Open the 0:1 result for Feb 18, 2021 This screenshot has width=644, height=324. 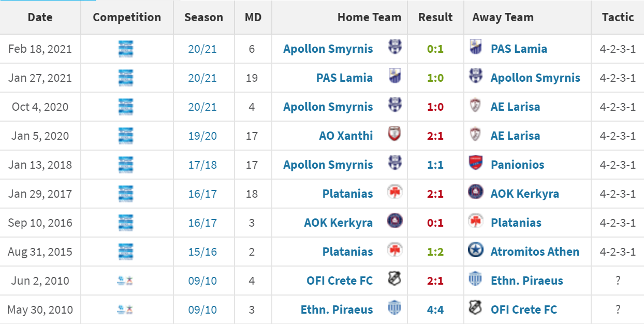(x=435, y=49)
